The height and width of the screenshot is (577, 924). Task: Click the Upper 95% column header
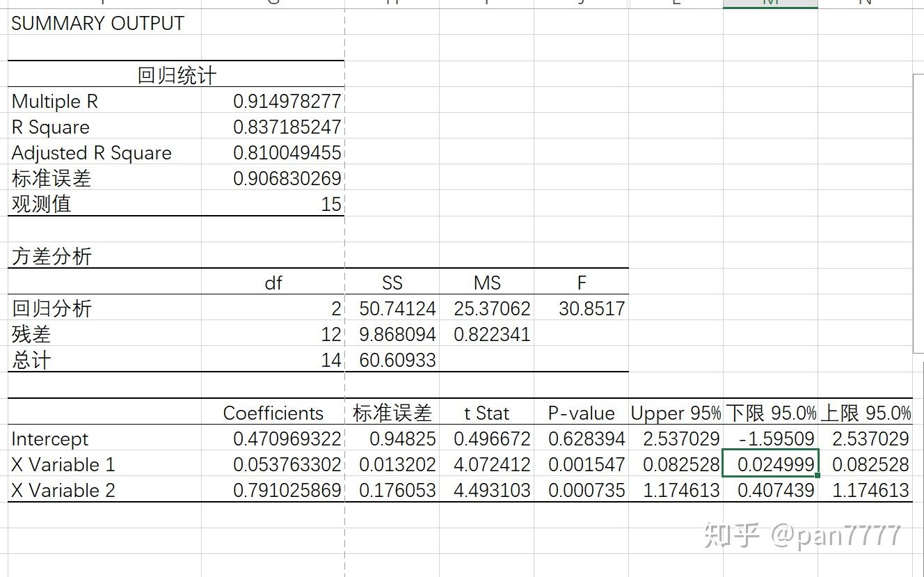coord(676,413)
